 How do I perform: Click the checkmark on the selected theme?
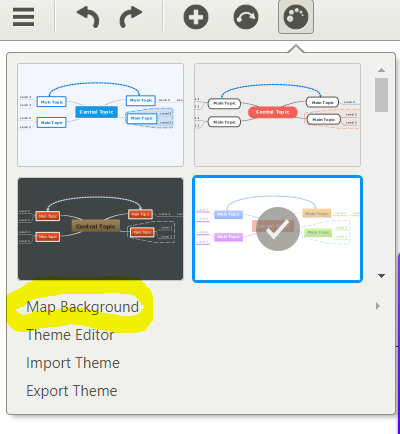278,229
